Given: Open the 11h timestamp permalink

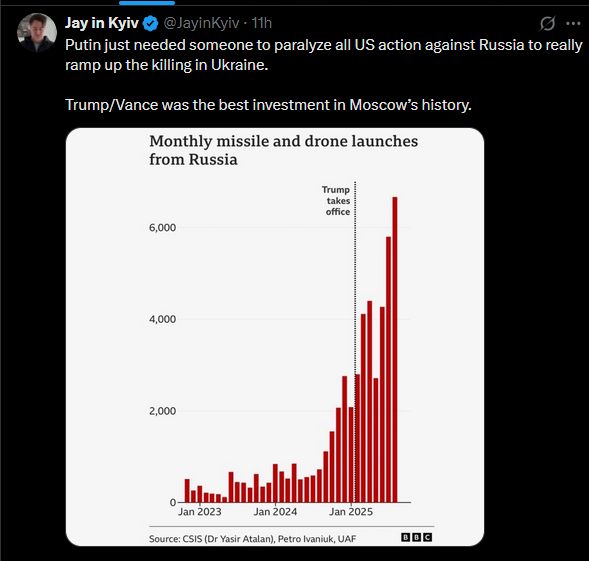Looking at the screenshot, I should 261,23.
